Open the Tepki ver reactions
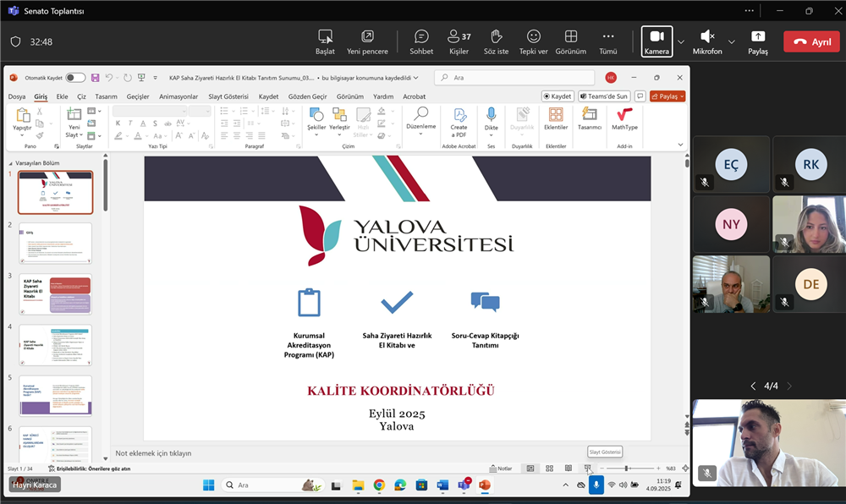The image size is (846, 504). point(533,42)
